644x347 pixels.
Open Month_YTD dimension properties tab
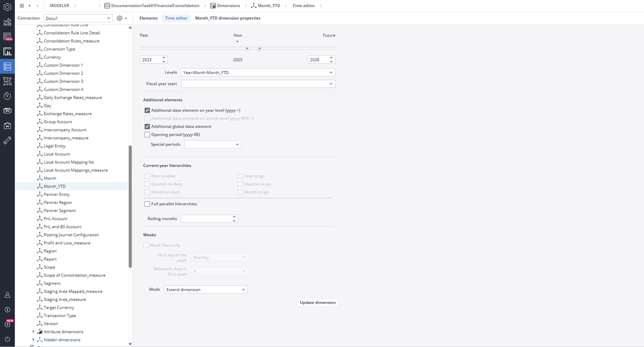click(228, 18)
